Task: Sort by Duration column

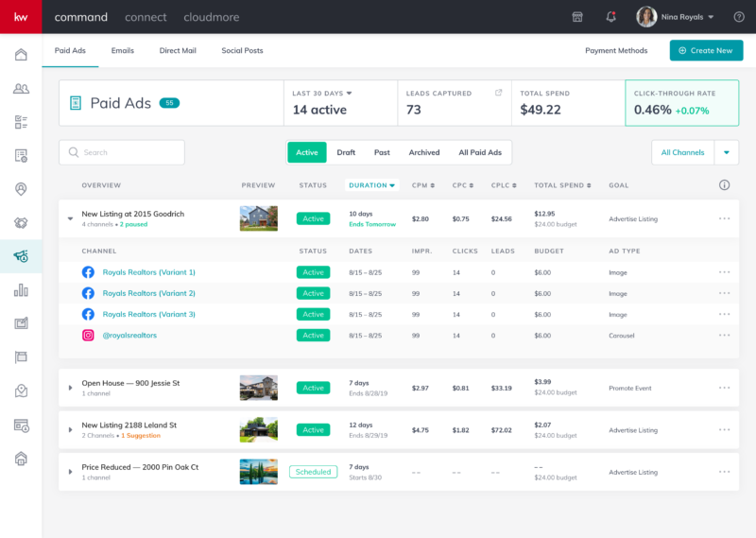Action: pyautogui.click(x=371, y=185)
